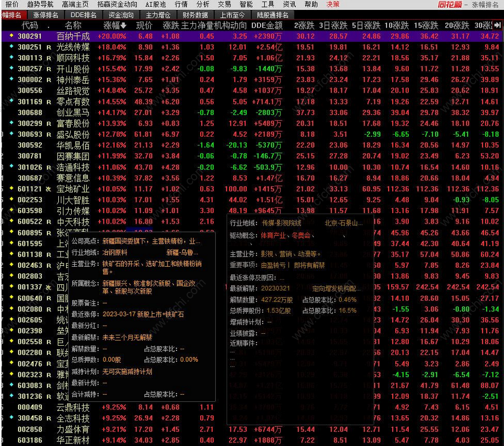
Task: Click the yellow diamond marker beside 603598
Action: (x=11, y=210)
